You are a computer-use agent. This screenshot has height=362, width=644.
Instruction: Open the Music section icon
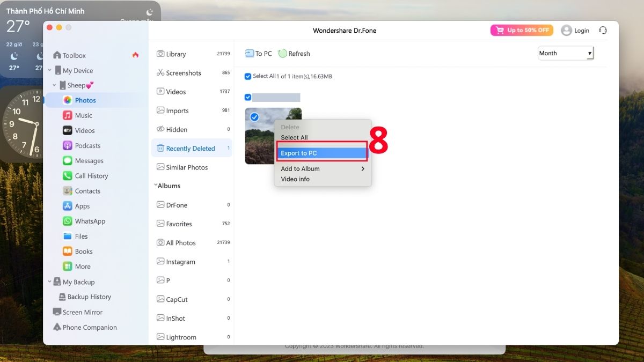(67, 115)
